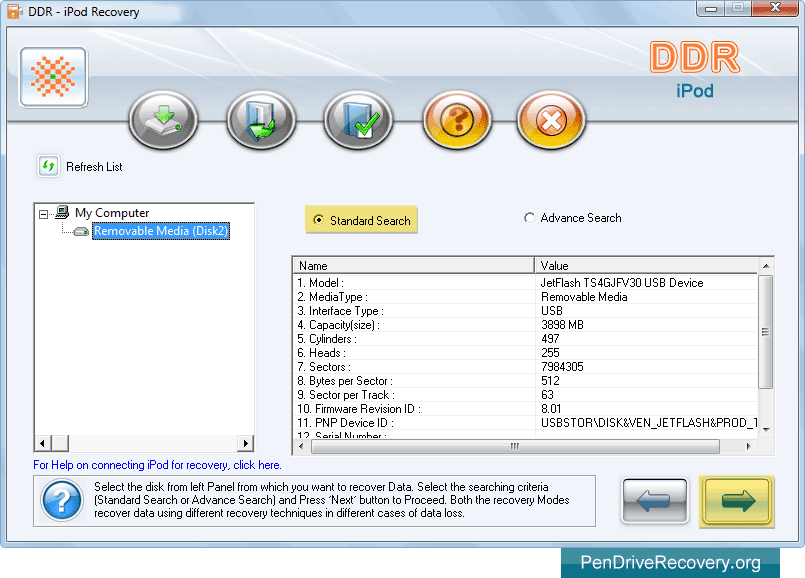Click the Refresh List icon
Viewport: 805px width, 578px height.
tap(48, 166)
